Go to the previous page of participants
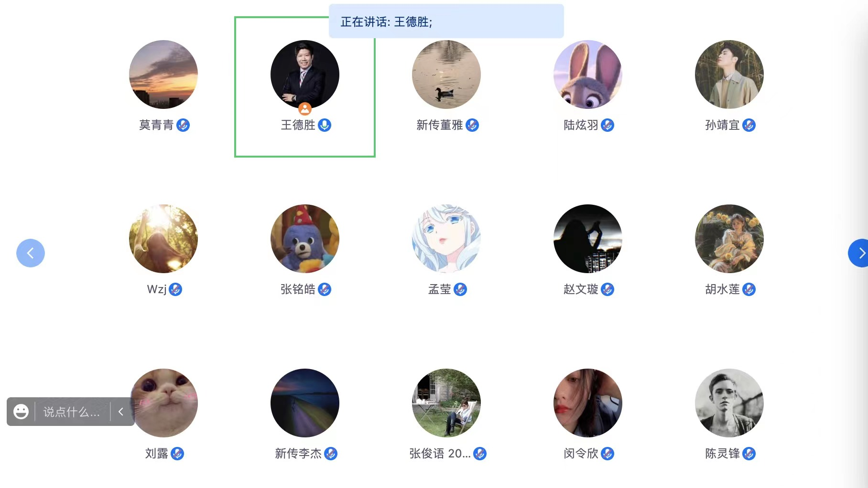Screen dimensions: 868x488 tap(31, 253)
